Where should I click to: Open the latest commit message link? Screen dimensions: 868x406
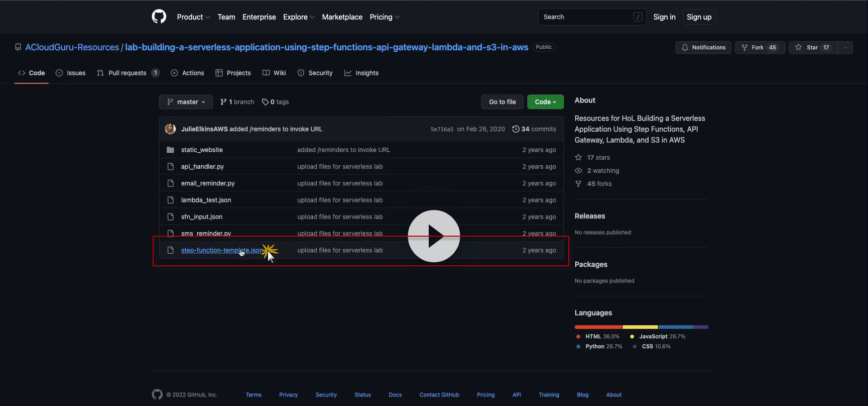point(276,129)
